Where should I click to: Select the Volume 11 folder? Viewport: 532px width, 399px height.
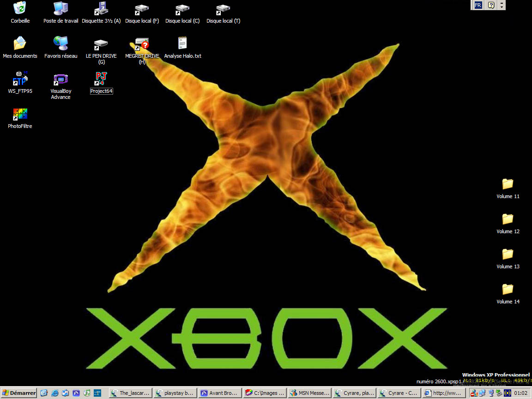(x=508, y=188)
